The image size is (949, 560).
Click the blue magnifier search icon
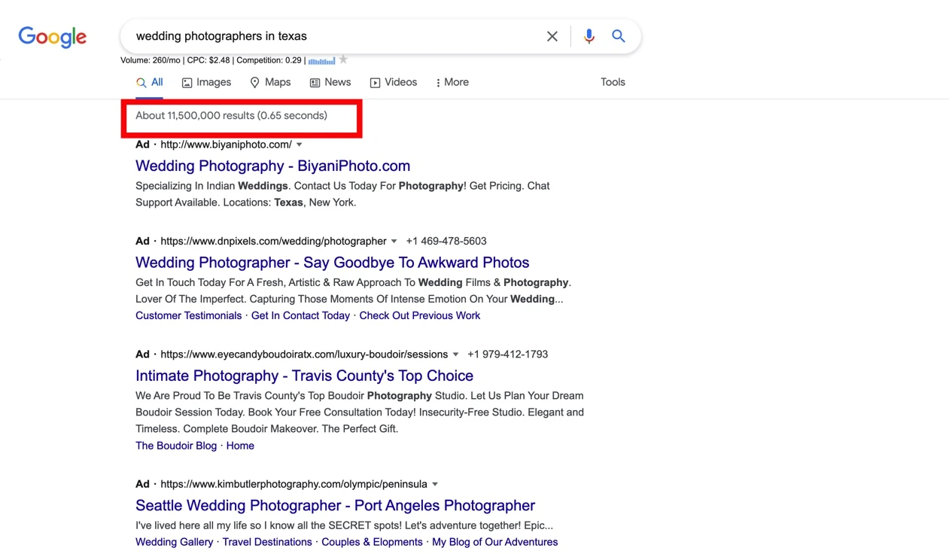click(619, 36)
